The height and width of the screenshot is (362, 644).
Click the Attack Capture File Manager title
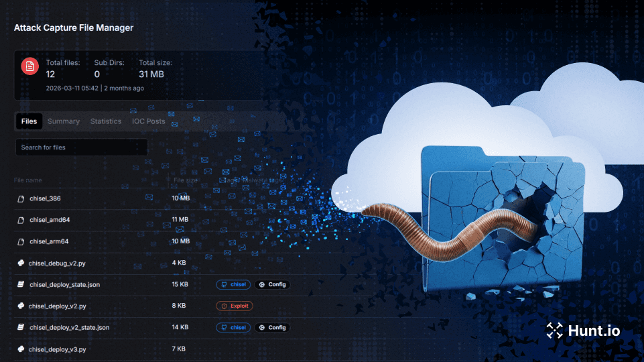[x=74, y=27]
